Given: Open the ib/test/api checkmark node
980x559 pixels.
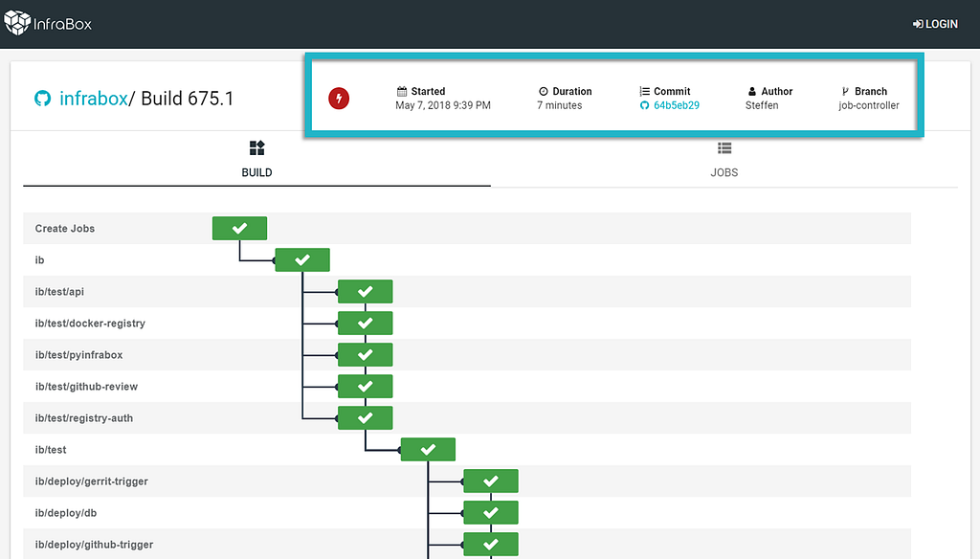Looking at the screenshot, I should click(x=365, y=291).
